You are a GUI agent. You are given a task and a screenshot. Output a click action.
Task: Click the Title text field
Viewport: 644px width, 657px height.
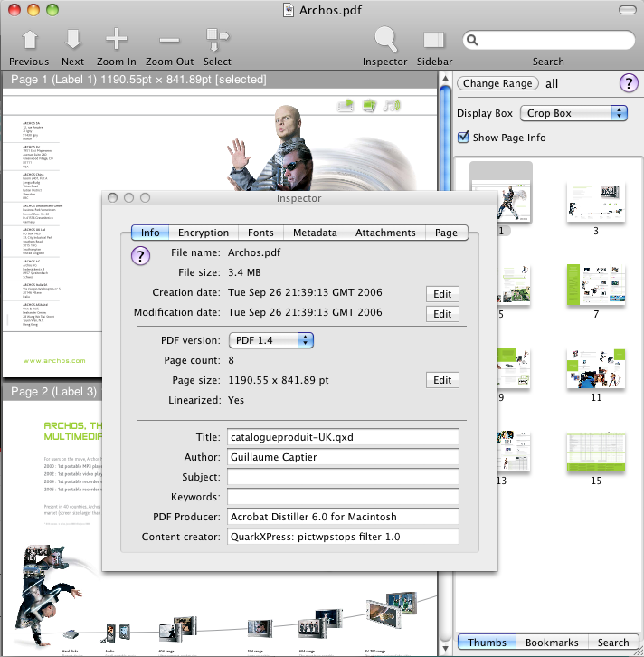(x=343, y=437)
